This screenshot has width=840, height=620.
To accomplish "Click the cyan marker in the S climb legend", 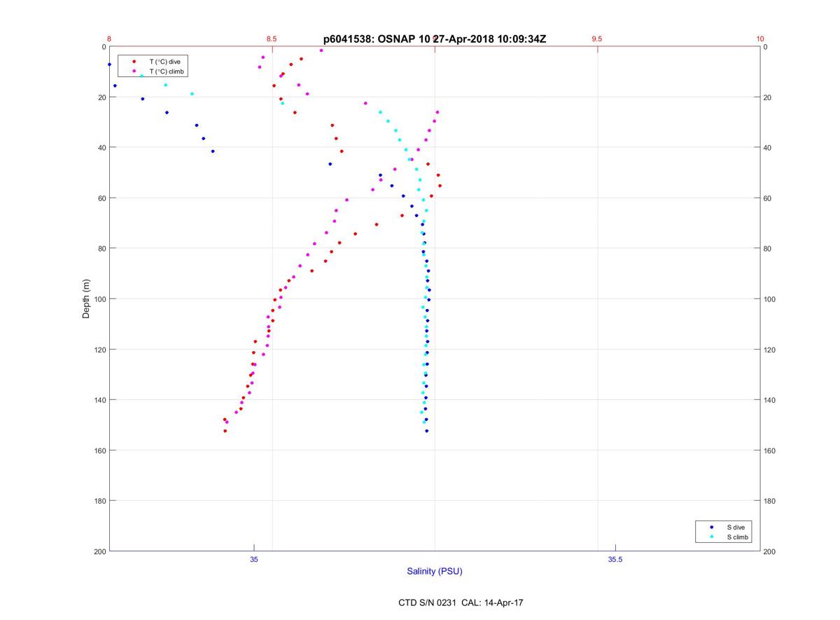I will (x=711, y=537).
